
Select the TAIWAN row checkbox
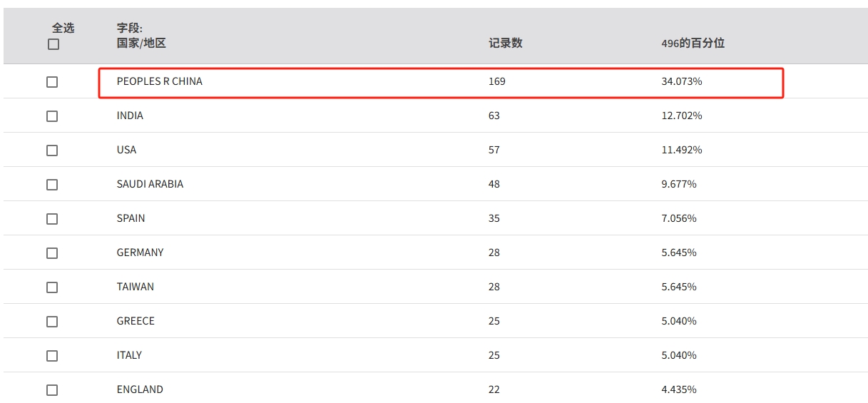(x=52, y=287)
